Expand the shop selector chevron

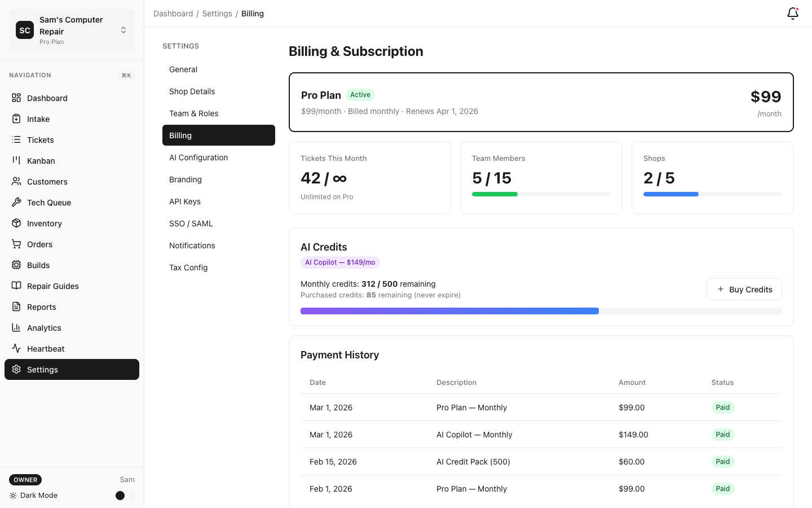pyautogui.click(x=123, y=30)
